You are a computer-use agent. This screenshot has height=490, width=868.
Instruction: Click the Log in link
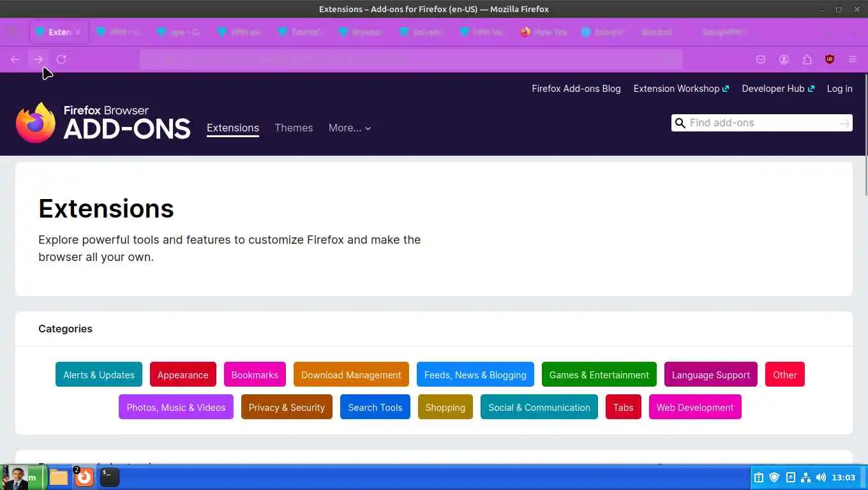(x=840, y=89)
